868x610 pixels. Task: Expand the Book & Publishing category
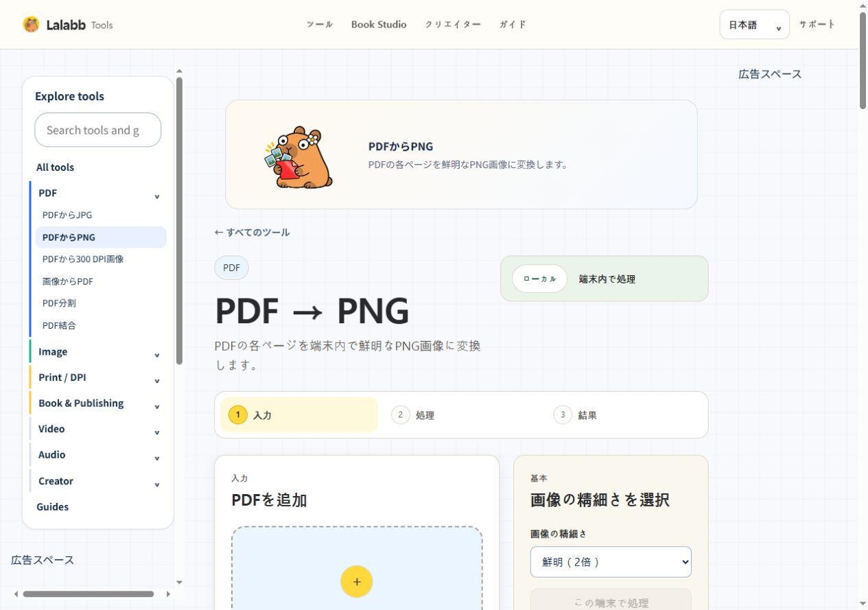[99, 403]
